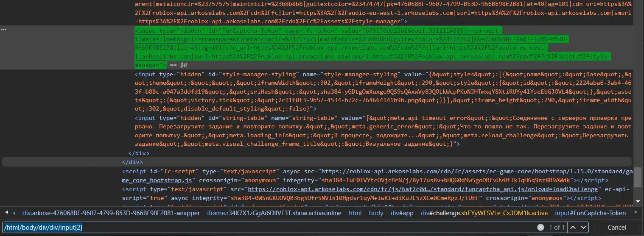Select input#FunCaptcha-Token breadcrumb
The width and height of the screenshot is (644, 236).
590,213
